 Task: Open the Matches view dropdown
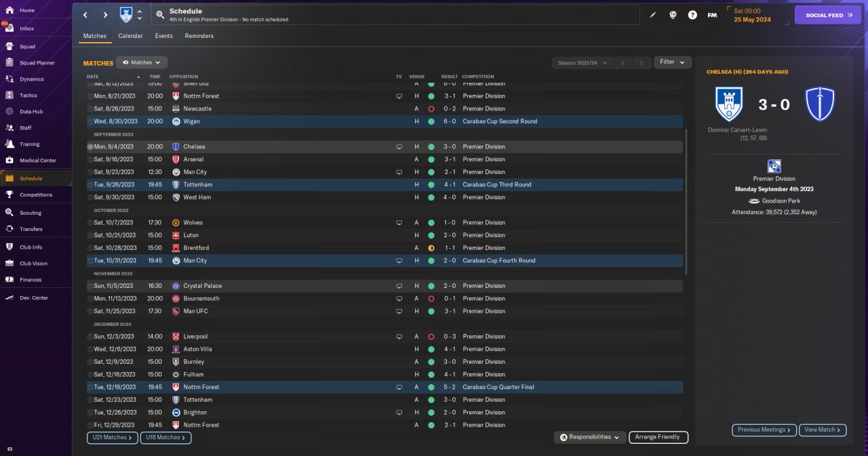tap(141, 62)
